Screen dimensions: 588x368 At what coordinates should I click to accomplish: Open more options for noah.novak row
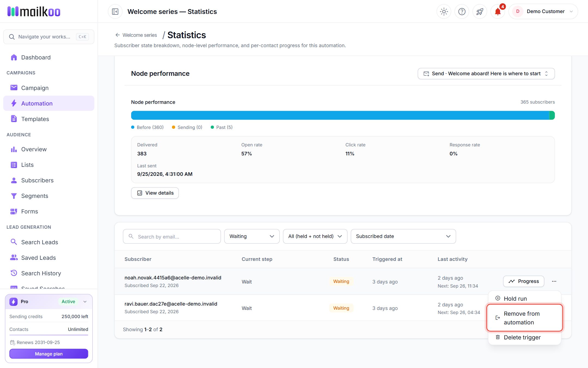click(x=554, y=281)
